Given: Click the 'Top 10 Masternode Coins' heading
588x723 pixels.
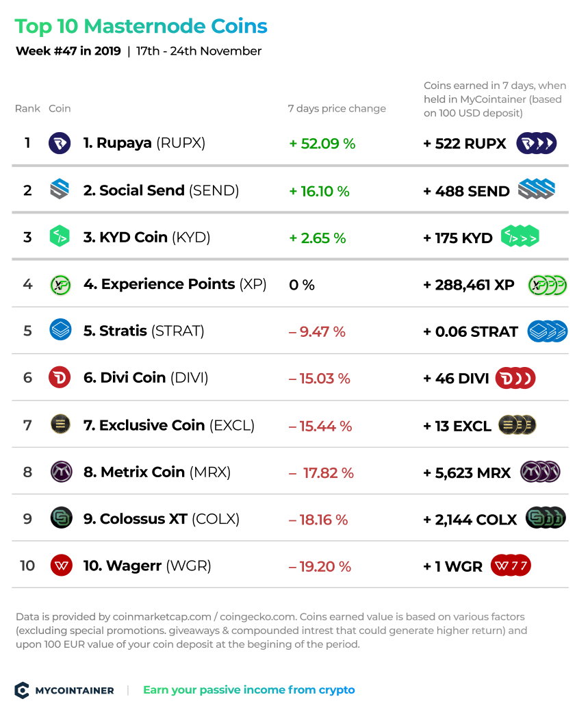Looking at the screenshot, I should [140, 26].
